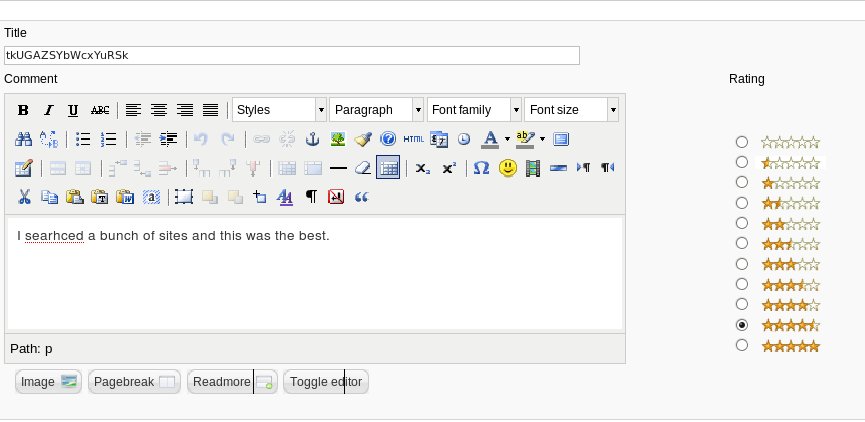This screenshot has height=422, width=865.
Task: Clean up messy code brush icon
Action: point(362,139)
